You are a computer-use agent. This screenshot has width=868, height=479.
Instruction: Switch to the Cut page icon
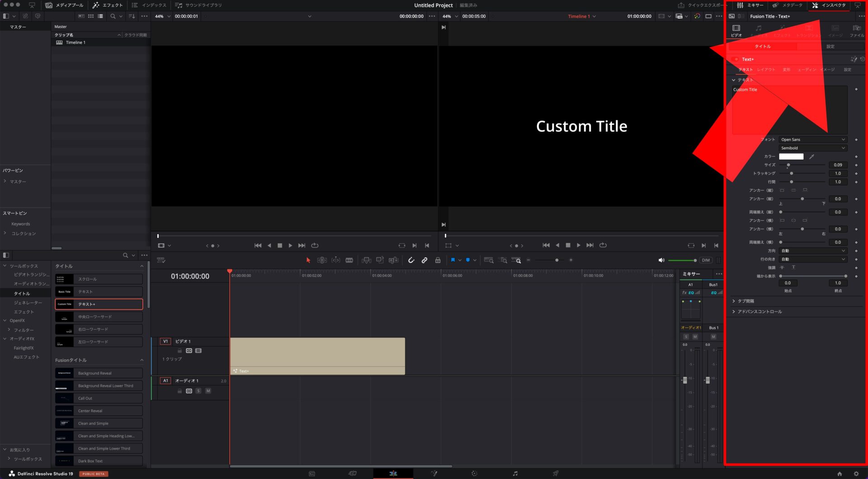[353, 474]
